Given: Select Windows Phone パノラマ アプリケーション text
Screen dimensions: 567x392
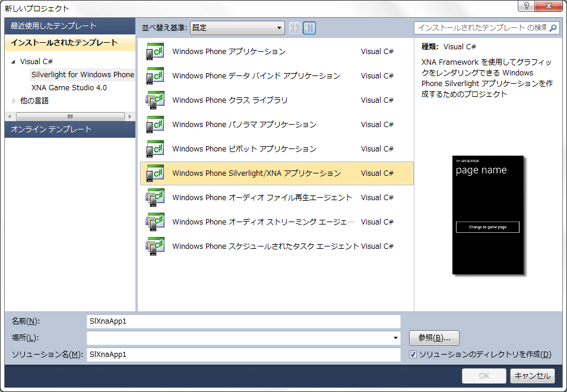Looking at the screenshot, I should click(245, 124).
